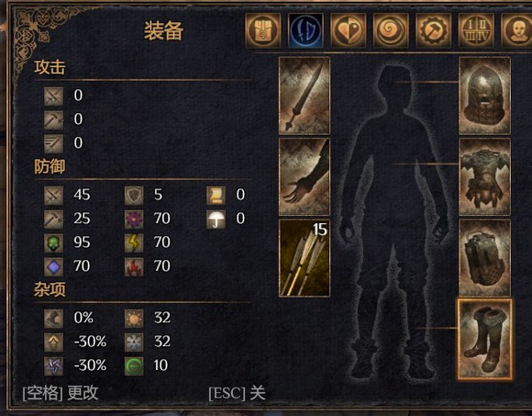Open the Roman numerals quadrant tab
This screenshot has width=532, height=416.
coord(476,30)
